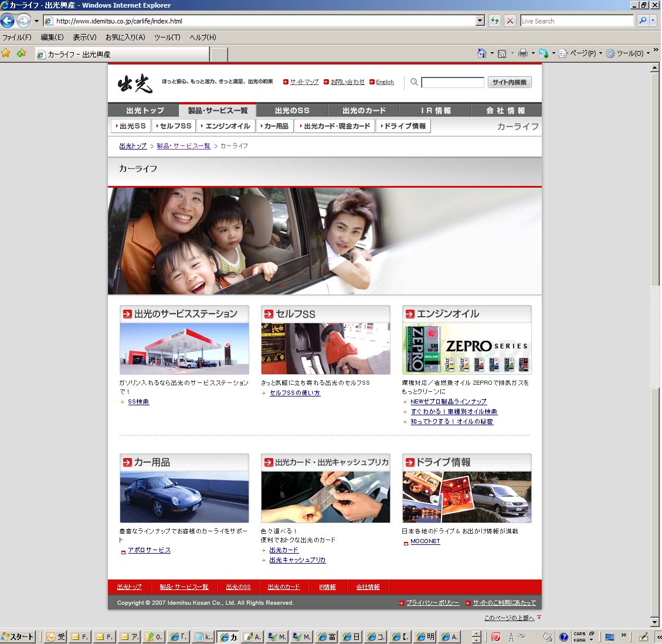Click the エンジンオイル sub-navigation button

point(225,126)
